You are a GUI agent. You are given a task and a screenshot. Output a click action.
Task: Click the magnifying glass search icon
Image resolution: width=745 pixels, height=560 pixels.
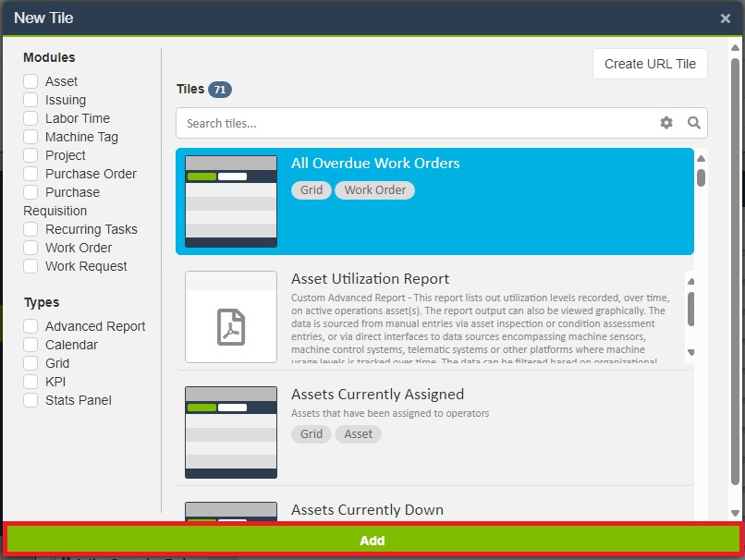coord(694,123)
